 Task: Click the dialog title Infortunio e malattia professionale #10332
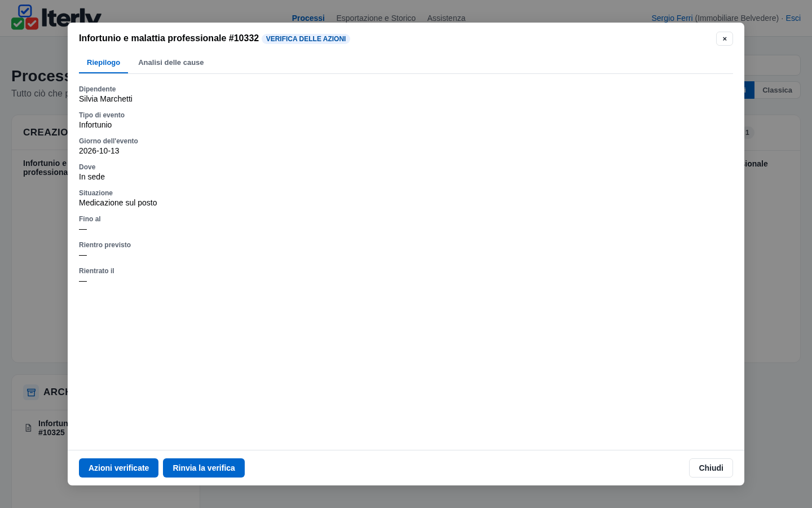click(169, 38)
